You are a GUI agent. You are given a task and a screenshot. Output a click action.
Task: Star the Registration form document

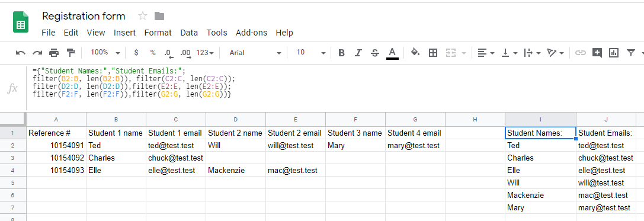tap(143, 16)
